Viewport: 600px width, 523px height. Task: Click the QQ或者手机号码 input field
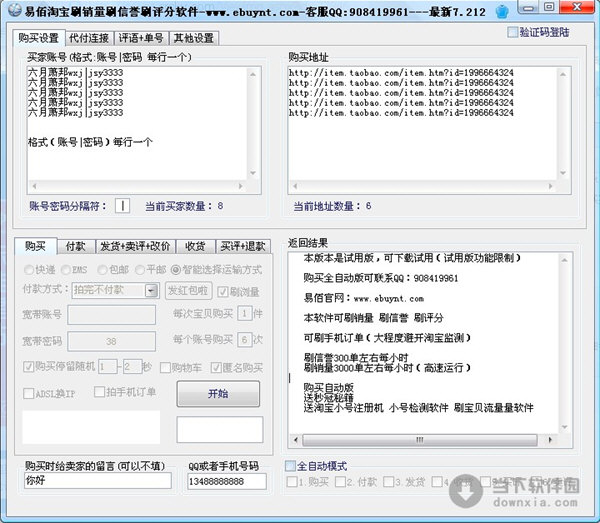pyautogui.click(x=227, y=481)
